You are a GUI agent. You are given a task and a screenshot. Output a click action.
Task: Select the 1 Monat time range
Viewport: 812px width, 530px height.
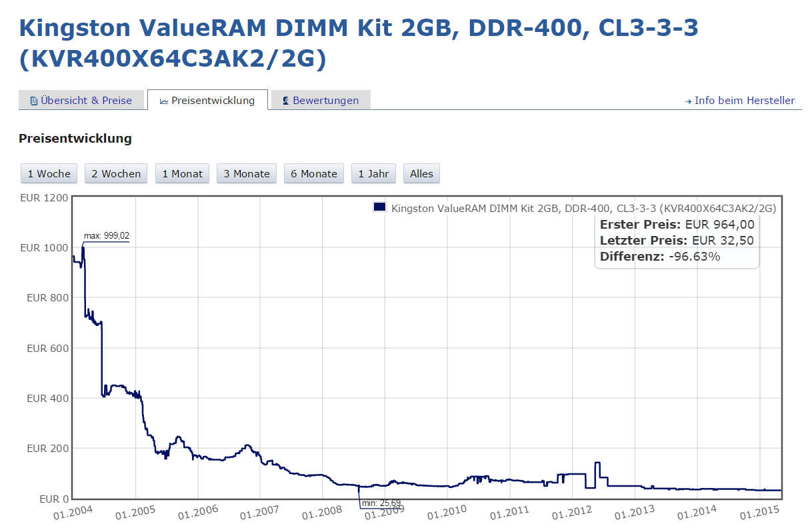point(182,173)
